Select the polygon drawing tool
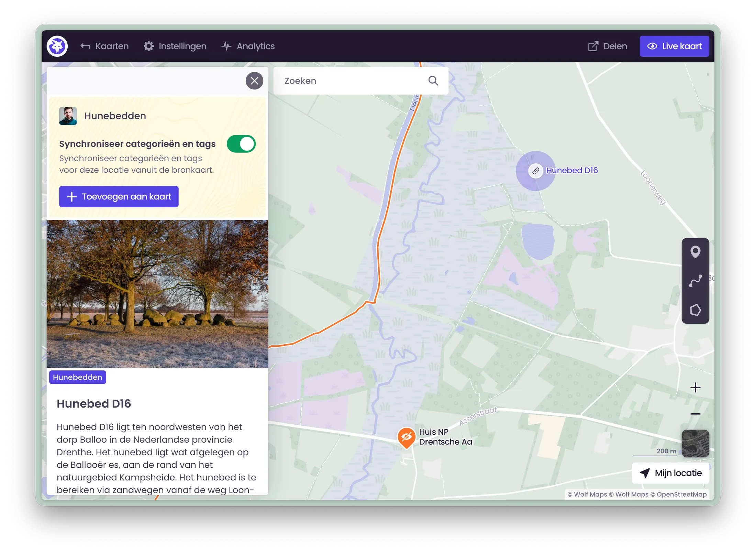The image size is (756, 553). click(x=696, y=310)
